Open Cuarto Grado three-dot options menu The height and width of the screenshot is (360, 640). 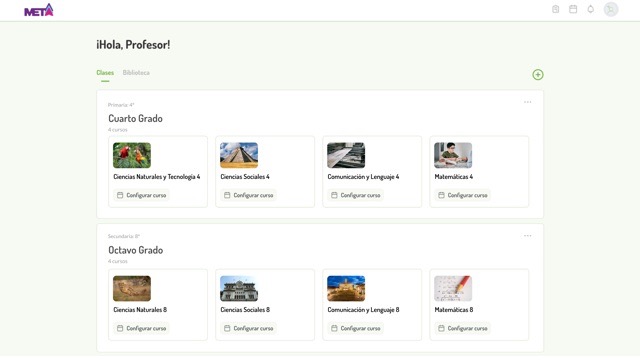527,102
